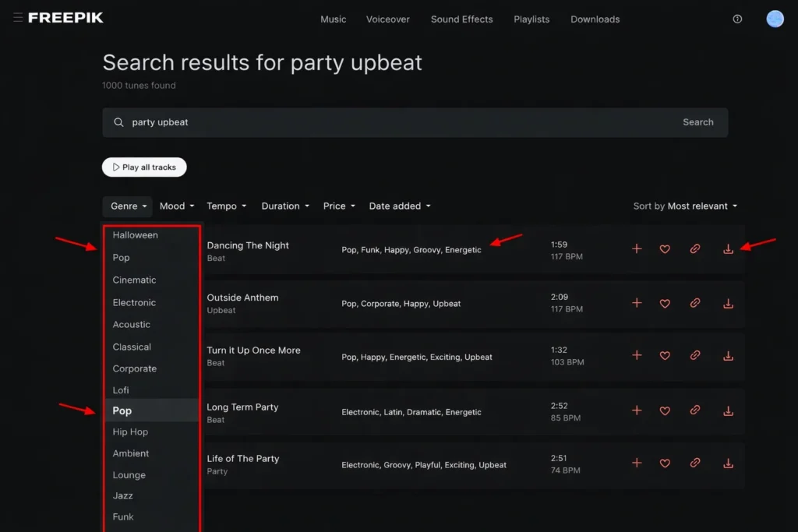Click the Search button in search bar
This screenshot has height=532, width=798.
click(x=697, y=122)
